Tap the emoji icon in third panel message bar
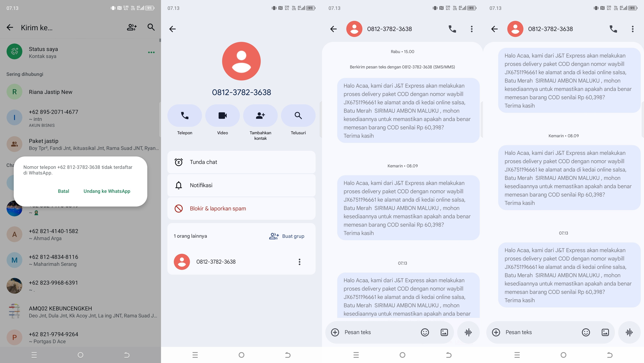The image size is (644, 363). (x=425, y=332)
